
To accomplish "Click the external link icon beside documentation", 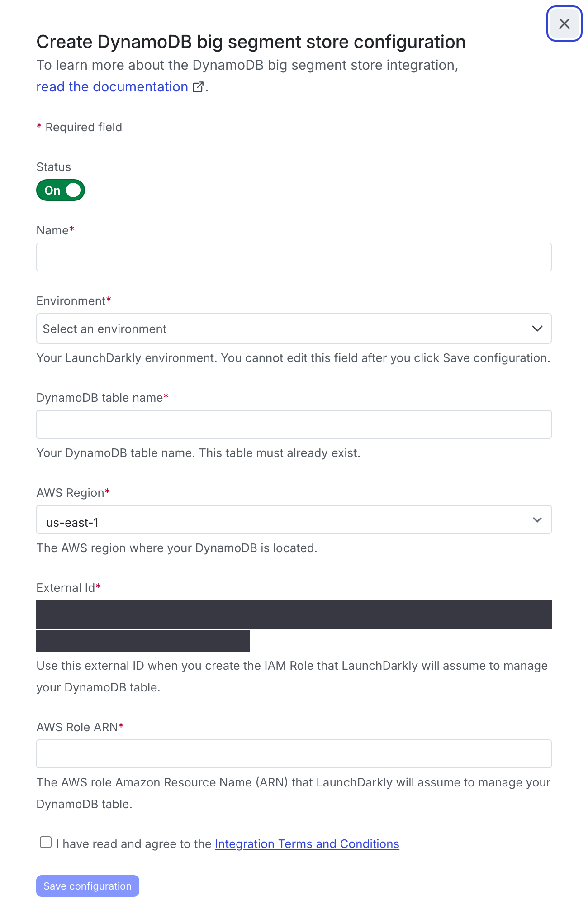I will [x=198, y=87].
